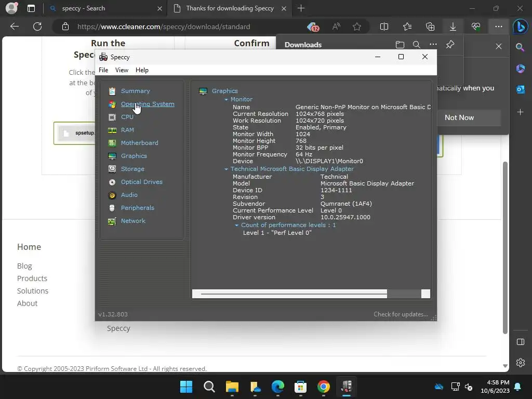Screen dimensions: 532x399
Task: Open a new browser tab
Action: 301,8
